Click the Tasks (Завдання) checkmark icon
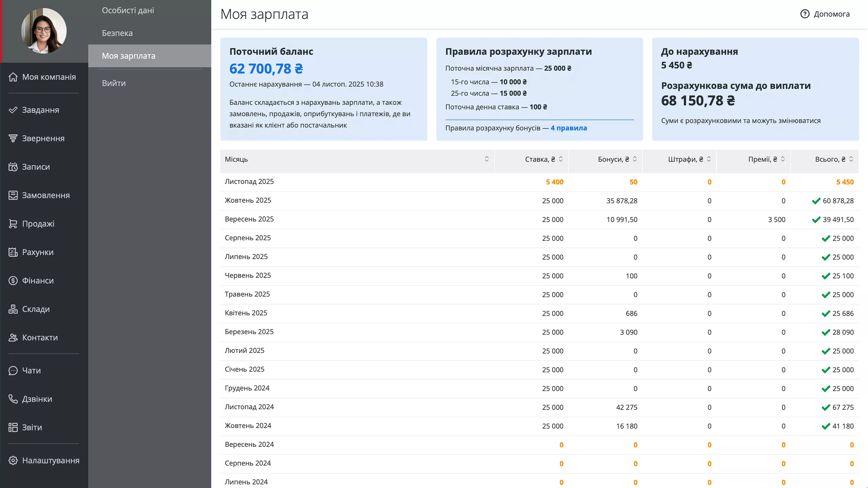This screenshot has width=868, height=488. tap(13, 110)
